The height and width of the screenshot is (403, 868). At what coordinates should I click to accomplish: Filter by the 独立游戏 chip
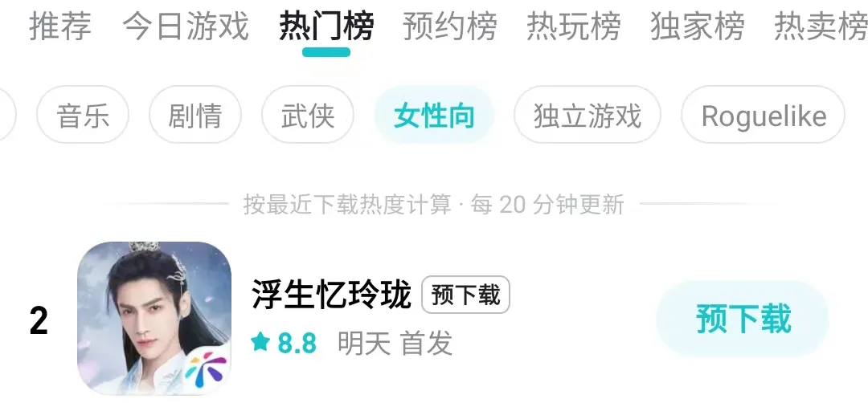pyautogui.click(x=588, y=115)
